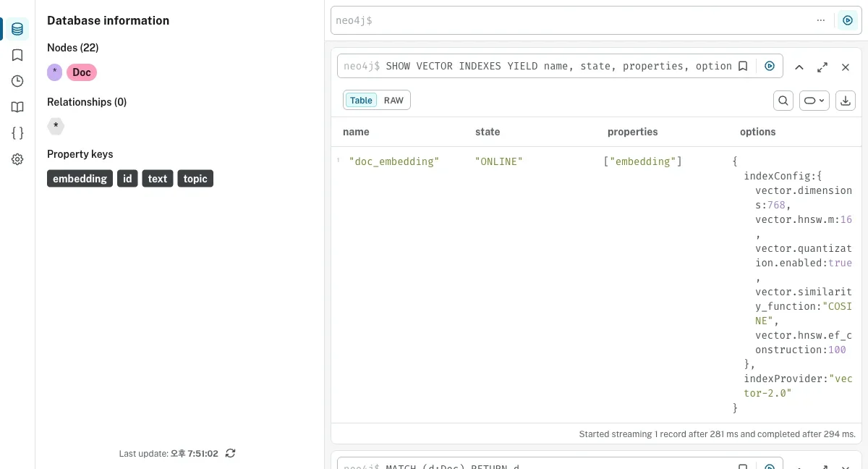Select the text property key
Image resolution: width=868 pixels, height=469 pixels.
158,179
